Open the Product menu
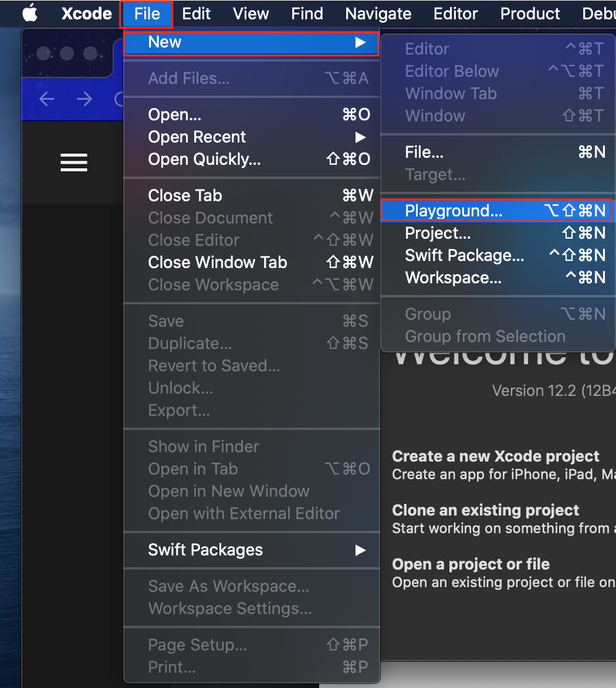The image size is (616, 688). click(530, 13)
